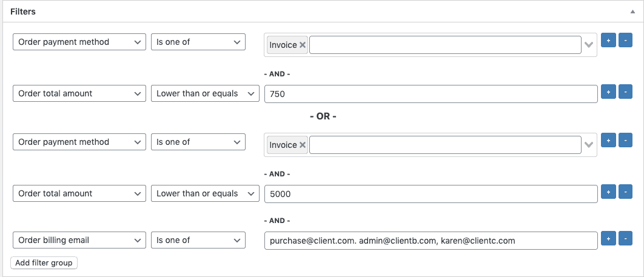Open the Is one of dropdown on the billing email row
This screenshot has height=277, width=644.
point(198,240)
